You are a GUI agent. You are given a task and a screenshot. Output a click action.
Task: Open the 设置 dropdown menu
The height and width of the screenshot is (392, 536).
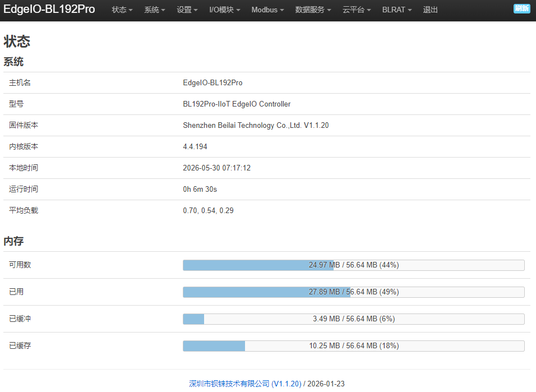187,10
